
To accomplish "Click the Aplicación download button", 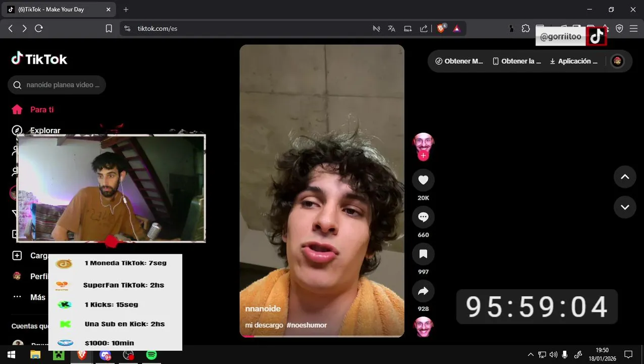I will [574, 61].
